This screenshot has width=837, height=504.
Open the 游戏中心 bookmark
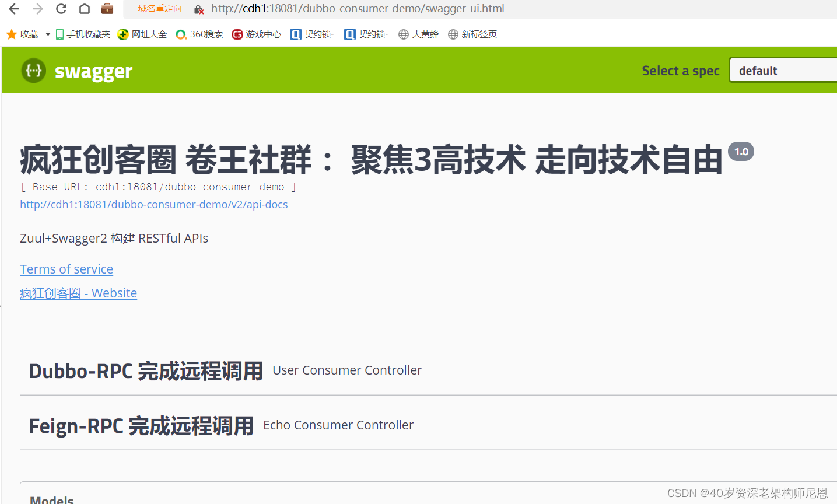[x=257, y=34]
